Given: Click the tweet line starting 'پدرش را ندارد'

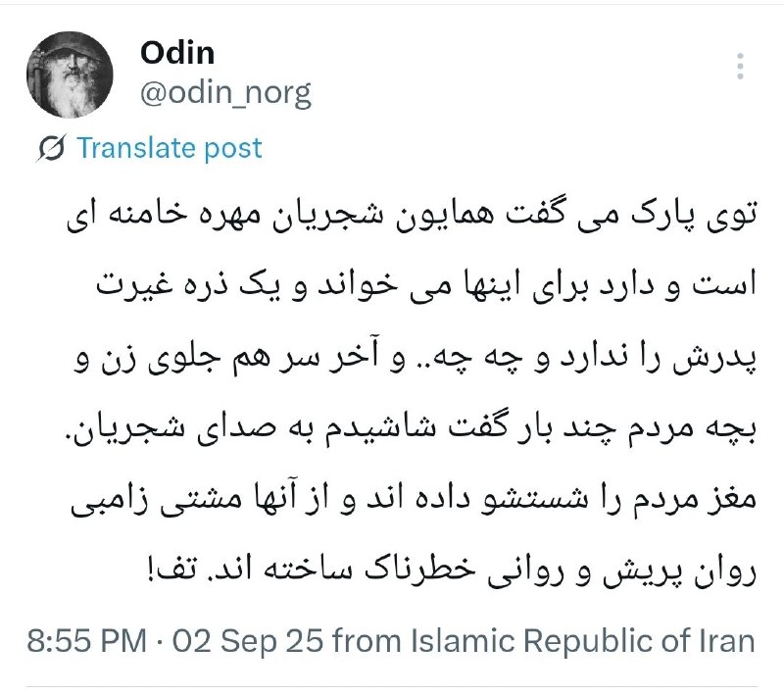Looking at the screenshot, I should pos(415,357).
